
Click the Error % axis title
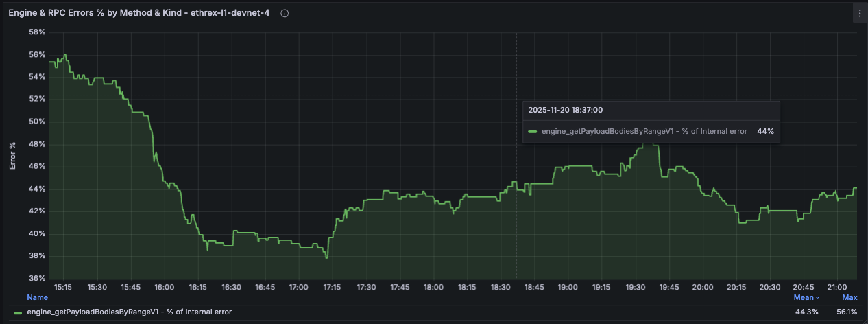12,155
